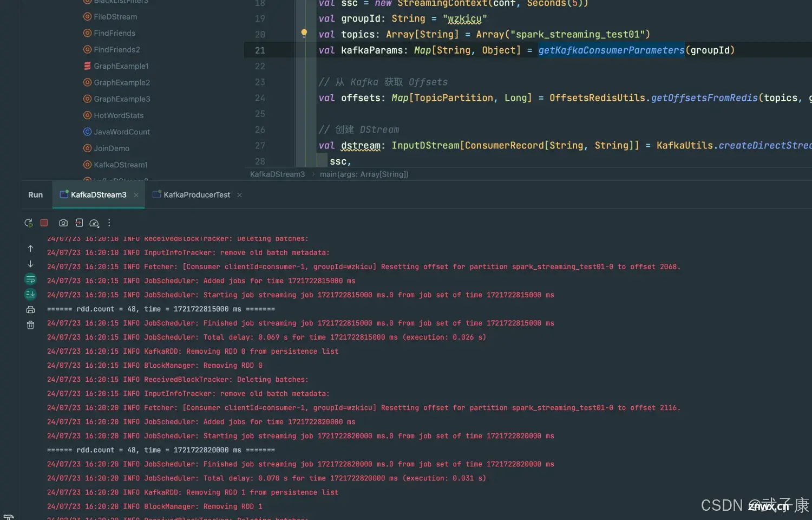Image resolution: width=812 pixels, height=520 pixels.
Task: Click the "wzkicu" string literal
Action: click(464, 18)
